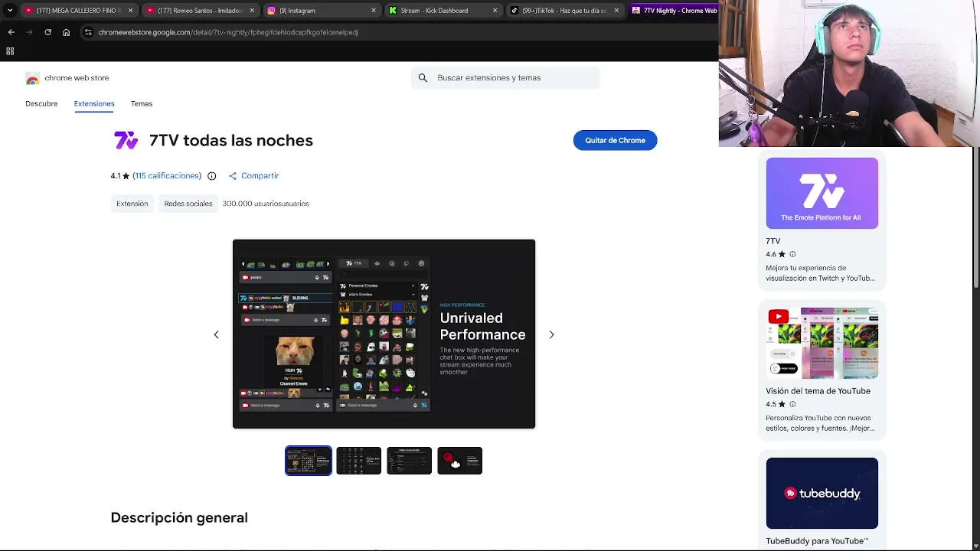Open the Temas tab
980x551 pixels.
point(142,103)
